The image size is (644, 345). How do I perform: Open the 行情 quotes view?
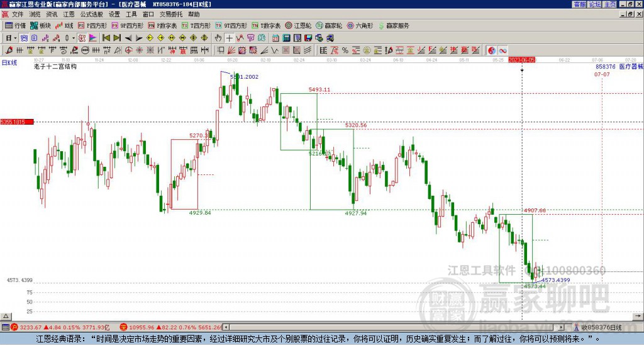click(x=16, y=25)
